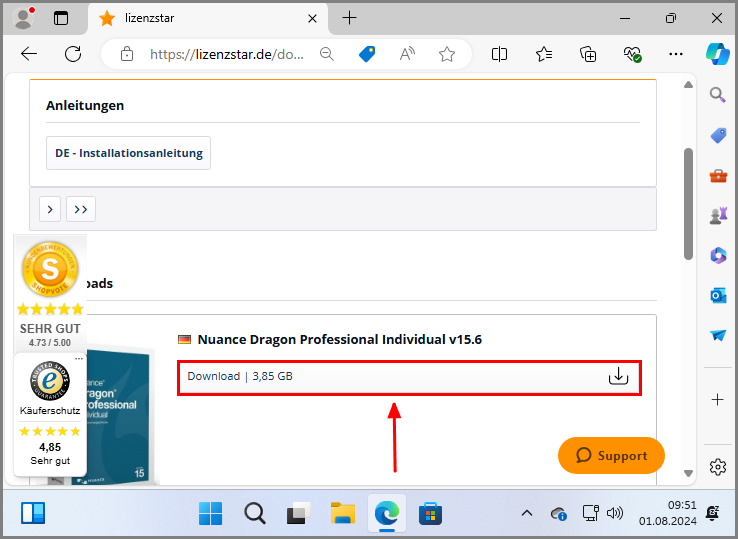Open volume speaker tray icon
This screenshot has width=738, height=539.
(x=615, y=513)
